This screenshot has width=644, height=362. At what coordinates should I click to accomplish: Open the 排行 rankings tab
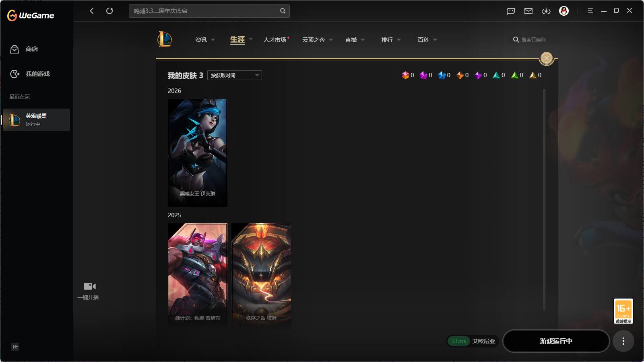[387, 40]
